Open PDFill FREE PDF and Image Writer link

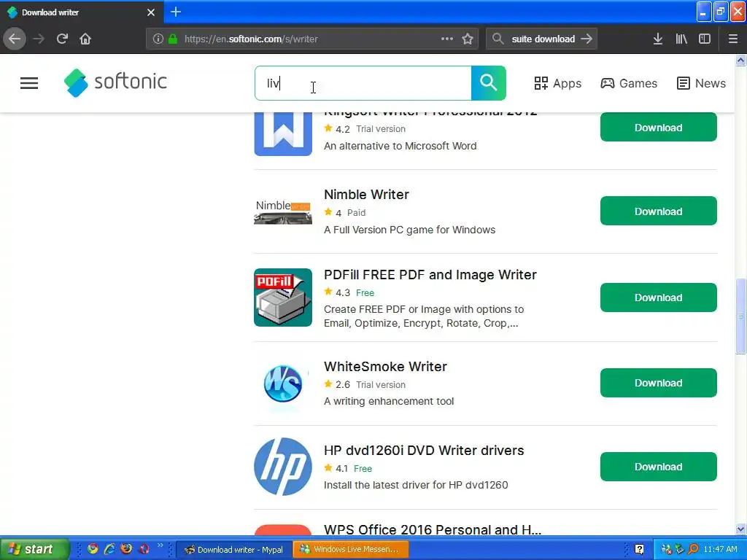(x=430, y=275)
